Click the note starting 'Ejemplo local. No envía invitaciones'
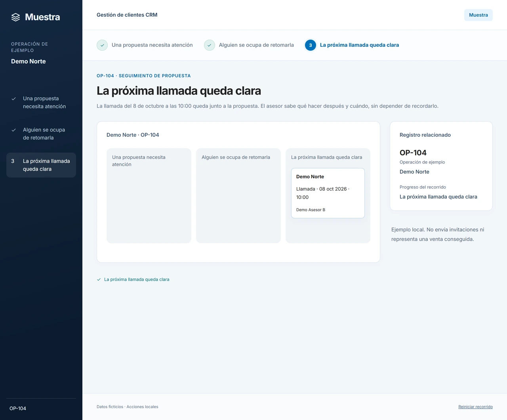This screenshot has height=420, width=507. 438,235
